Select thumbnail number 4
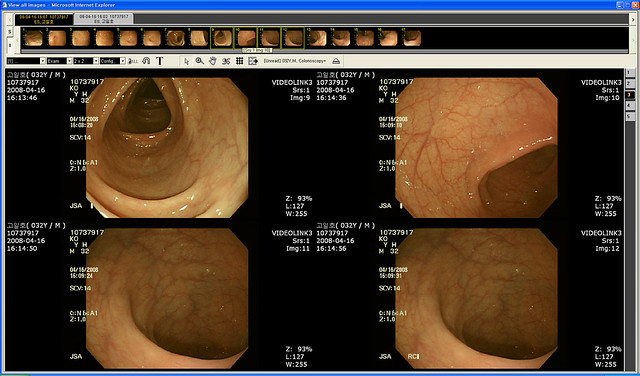The width and height of the screenshot is (640, 376). tap(104, 38)
